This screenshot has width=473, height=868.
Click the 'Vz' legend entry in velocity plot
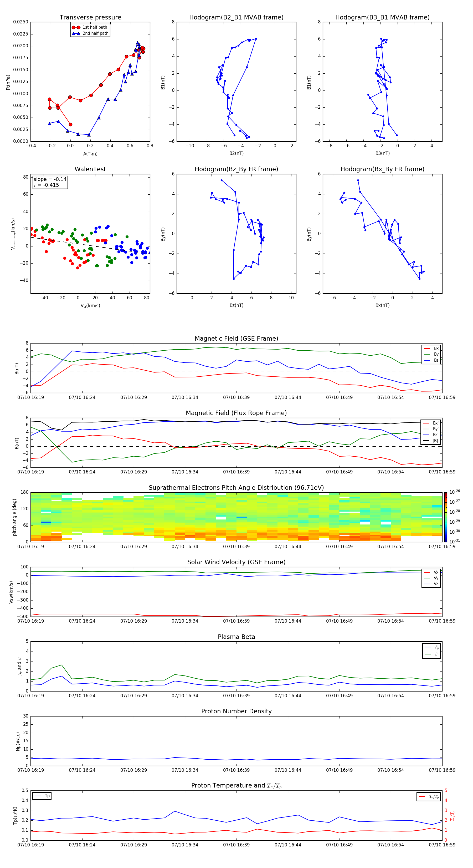[431, 584]
